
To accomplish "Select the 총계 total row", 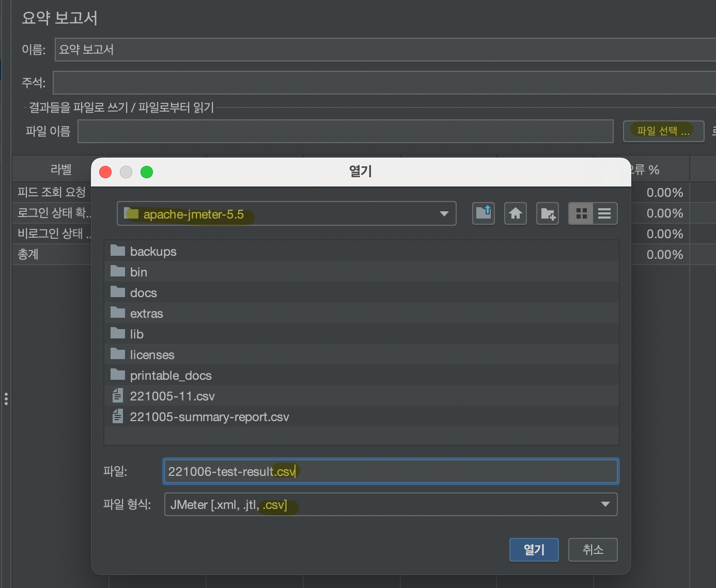I will point(52,254).
